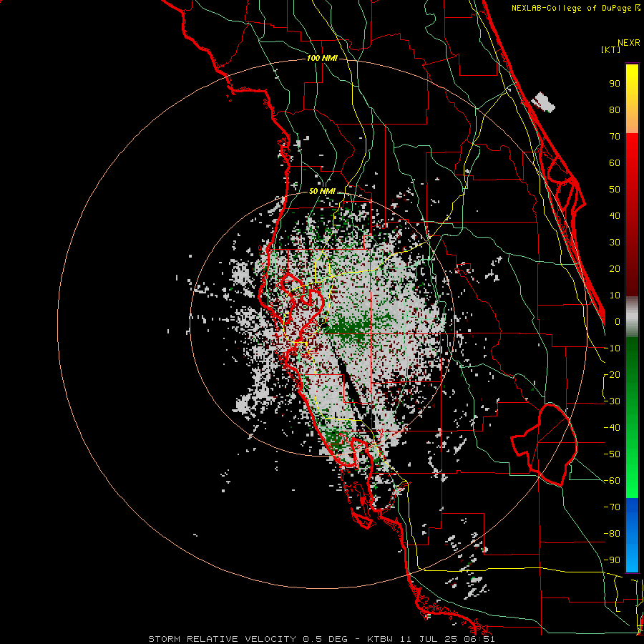This screenshot has height=644, width=644.
Task: Click the blue bottom segment of color bar
Action: 632,535
